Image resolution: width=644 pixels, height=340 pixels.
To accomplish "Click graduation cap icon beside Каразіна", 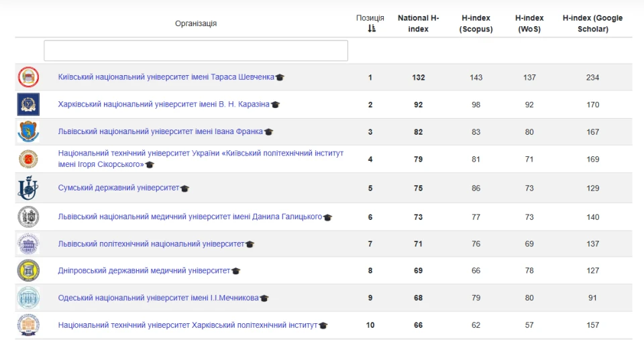I will tap(275, 105).
